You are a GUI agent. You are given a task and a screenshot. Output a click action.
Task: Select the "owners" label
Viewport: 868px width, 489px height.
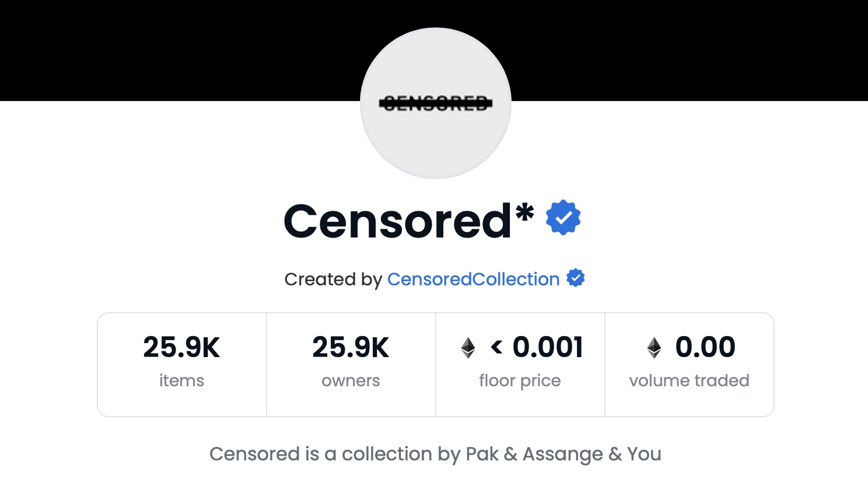[x=351, y=380]
